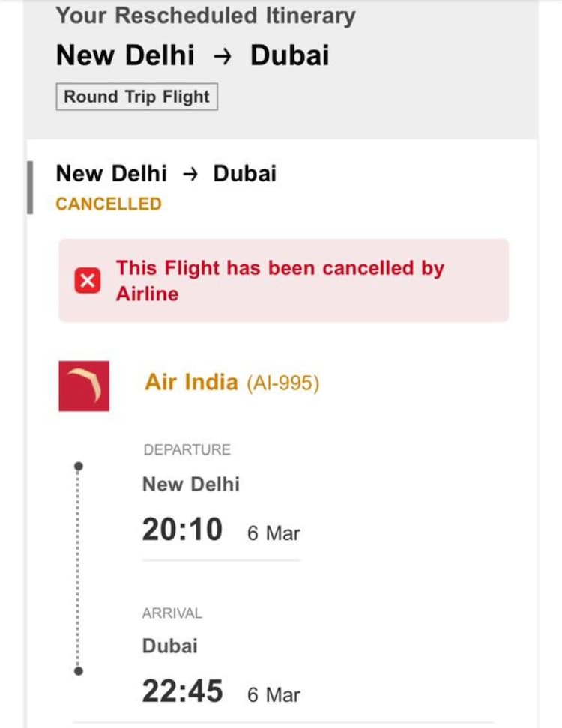Click the ARRIVAL label

pyautogui.click(x=172, y=613)
